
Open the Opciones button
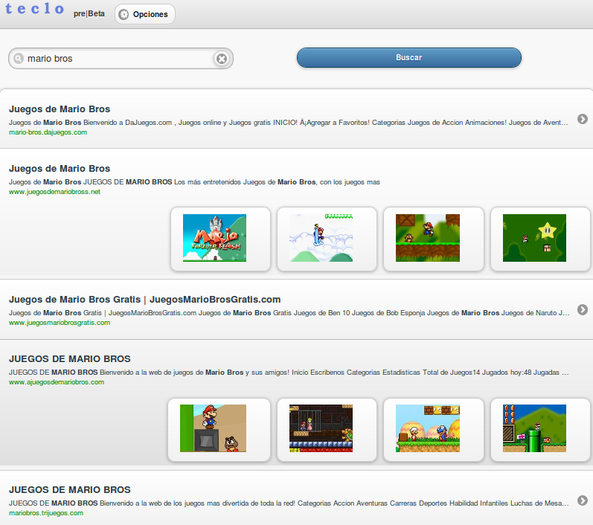[145, 14]
